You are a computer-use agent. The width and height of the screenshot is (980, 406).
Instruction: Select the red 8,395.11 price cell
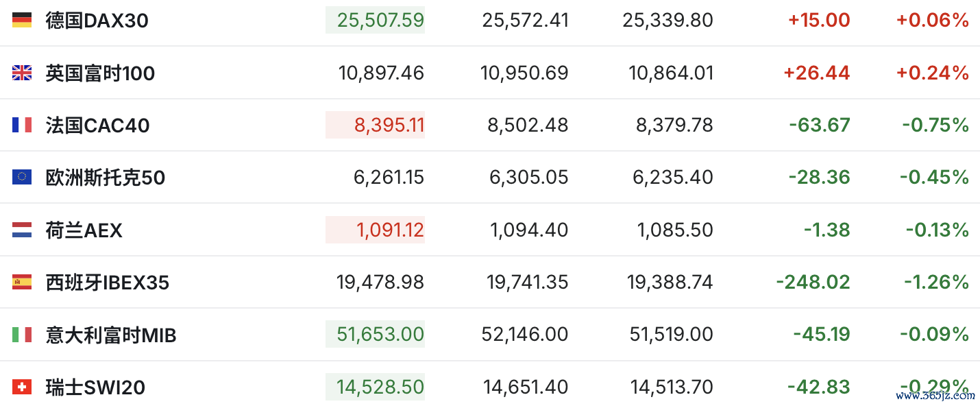tap(375, 125)
